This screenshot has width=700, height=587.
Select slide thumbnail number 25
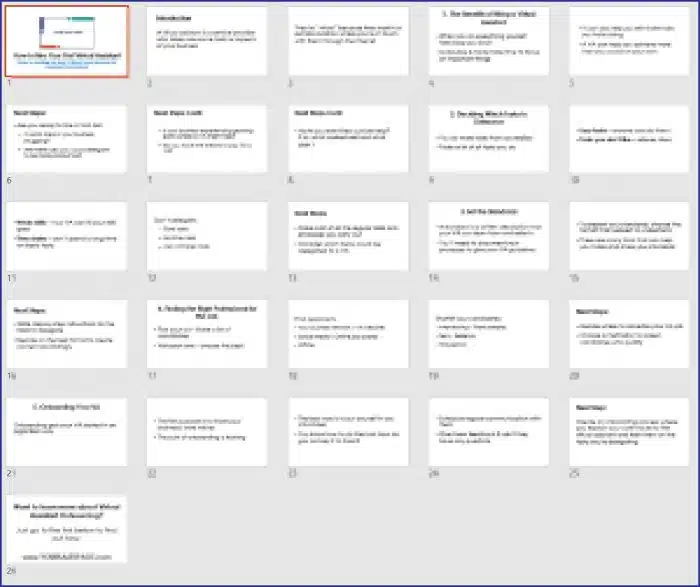629,432
